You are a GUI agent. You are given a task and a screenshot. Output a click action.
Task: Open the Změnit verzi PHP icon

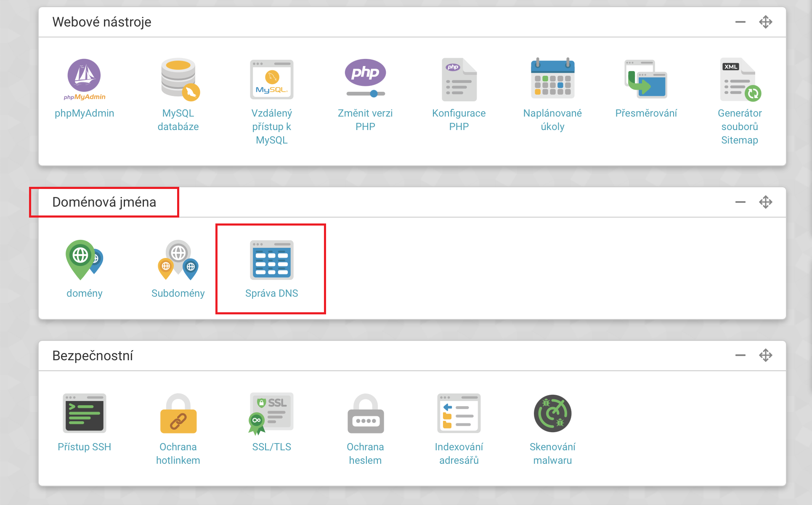[x=365, y=78]
